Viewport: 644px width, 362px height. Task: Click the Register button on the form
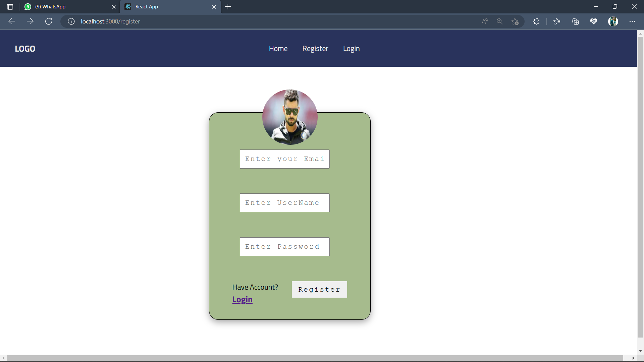(319, 289)
